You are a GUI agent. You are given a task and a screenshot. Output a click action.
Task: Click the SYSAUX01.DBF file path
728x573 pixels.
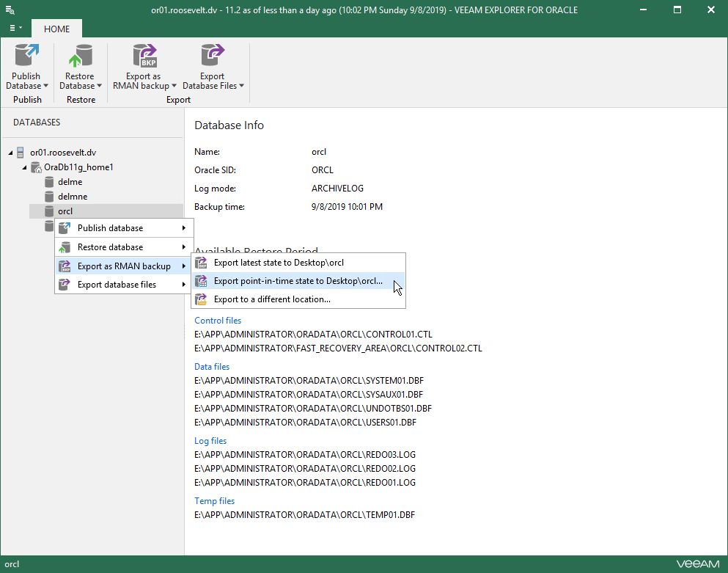coord(309,395)
